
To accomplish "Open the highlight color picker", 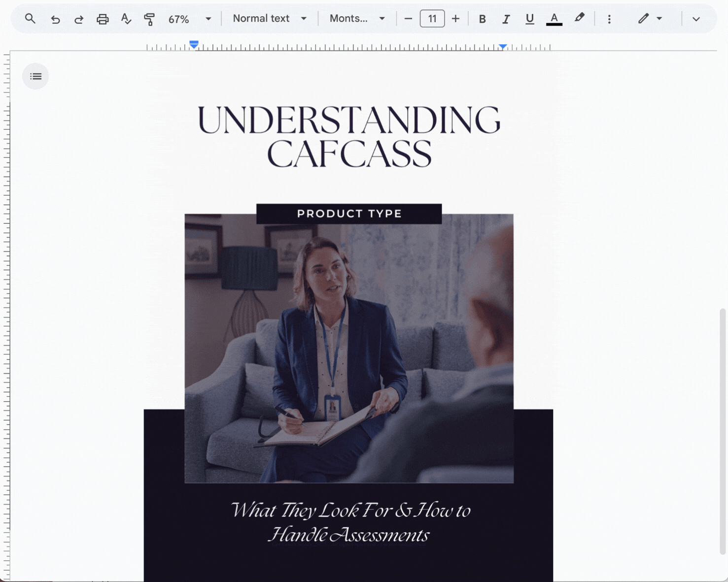I will (579, 18).
